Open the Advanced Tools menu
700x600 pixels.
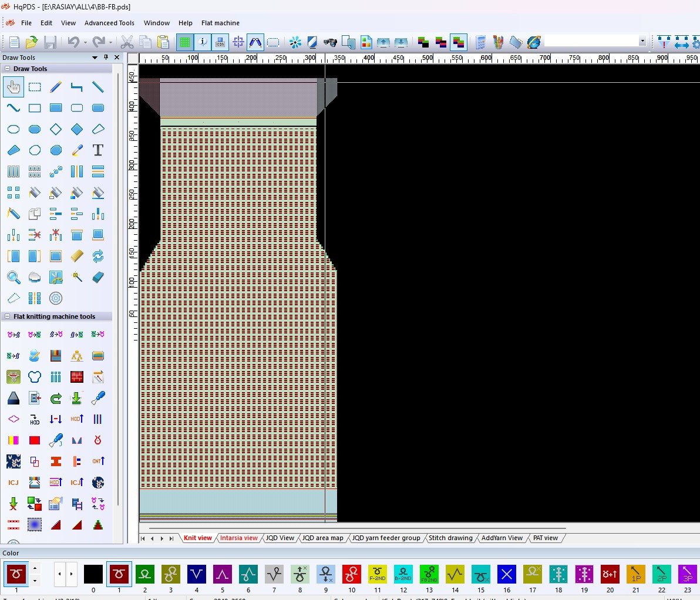coord(109,23)
